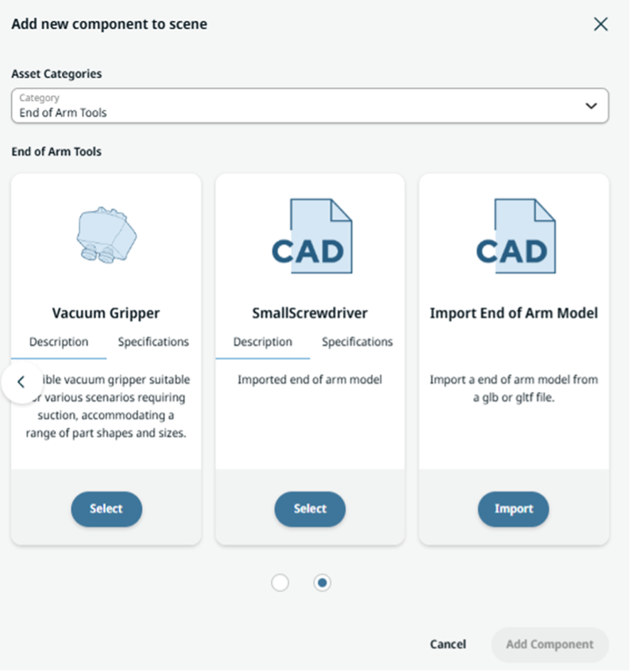Screen dimensions: 631x672
Task: Click the Category dropdown chevron arrow
Action: pyautogui.click(x=590, y=106)
